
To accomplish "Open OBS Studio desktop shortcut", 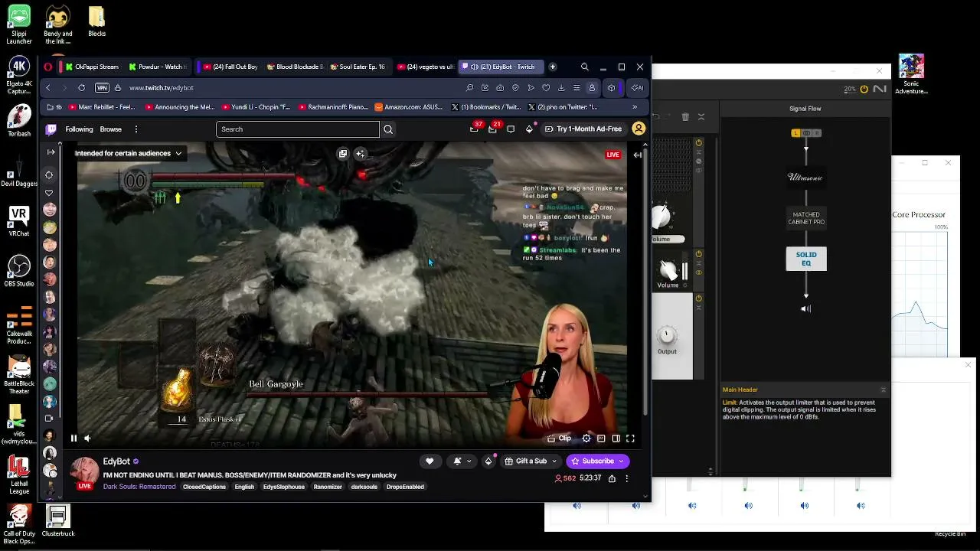I will 19,272.
